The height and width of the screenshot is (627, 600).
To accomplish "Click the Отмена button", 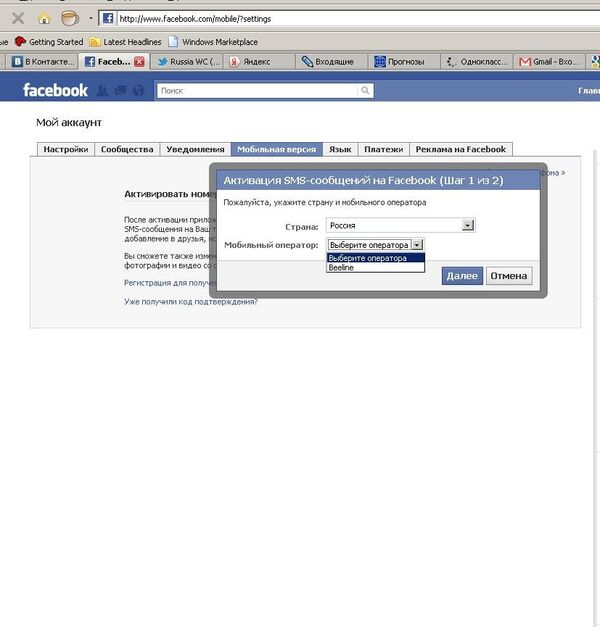I will (509, 276).
